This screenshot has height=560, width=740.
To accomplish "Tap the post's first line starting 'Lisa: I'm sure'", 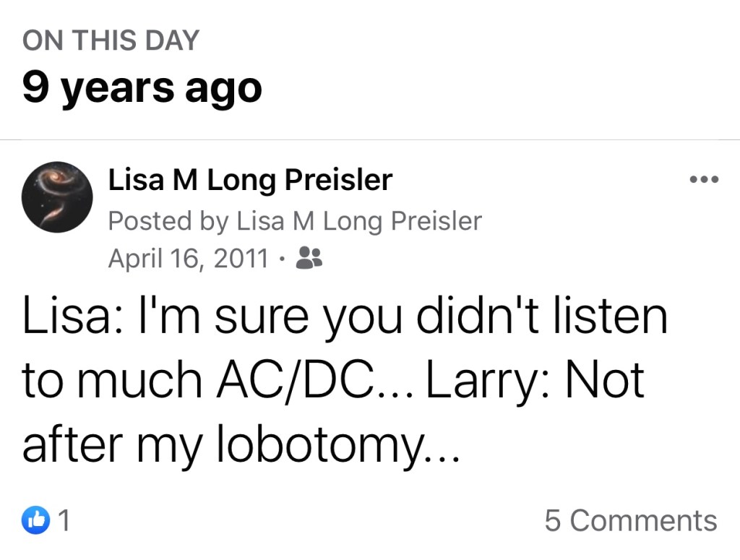I will click(x=345, y=317).
